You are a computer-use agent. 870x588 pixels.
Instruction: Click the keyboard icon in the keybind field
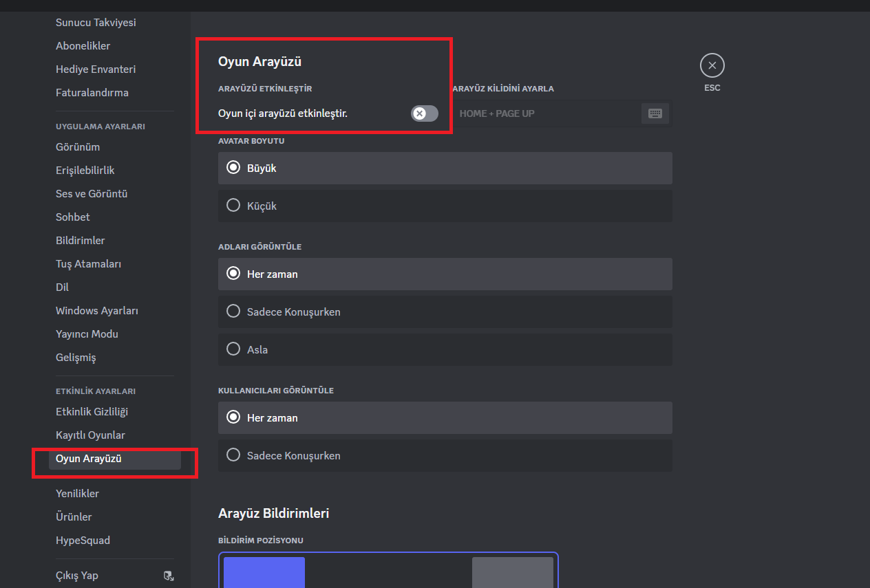click(x=655, y=113)
